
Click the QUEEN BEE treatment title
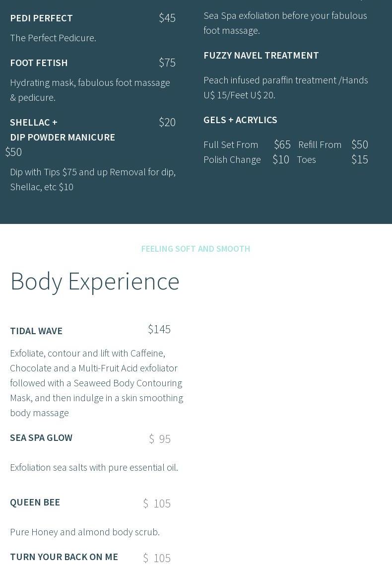[x=35, y=502]
